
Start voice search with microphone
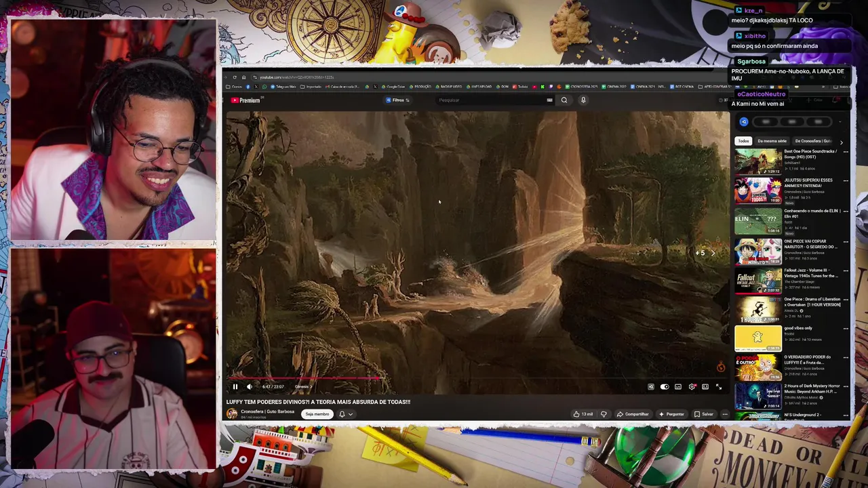pyautogui.click(x=583, y=100)
